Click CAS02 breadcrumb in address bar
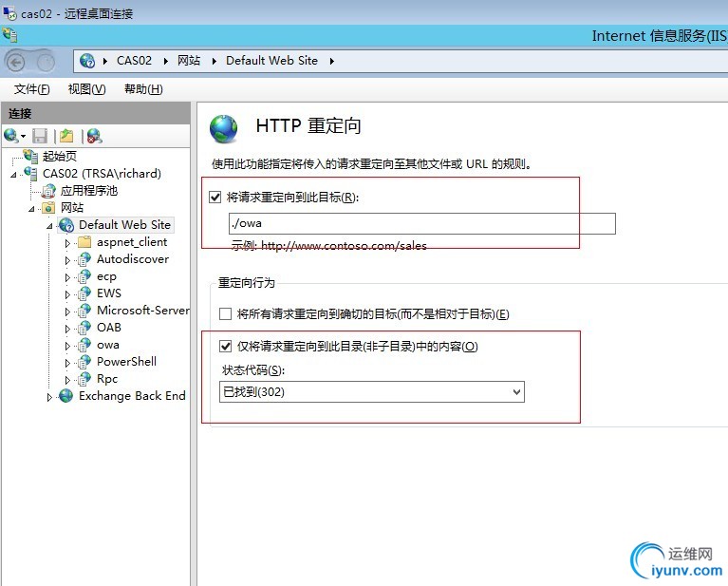This screenshot has height=586, width=728. [134, 61]
